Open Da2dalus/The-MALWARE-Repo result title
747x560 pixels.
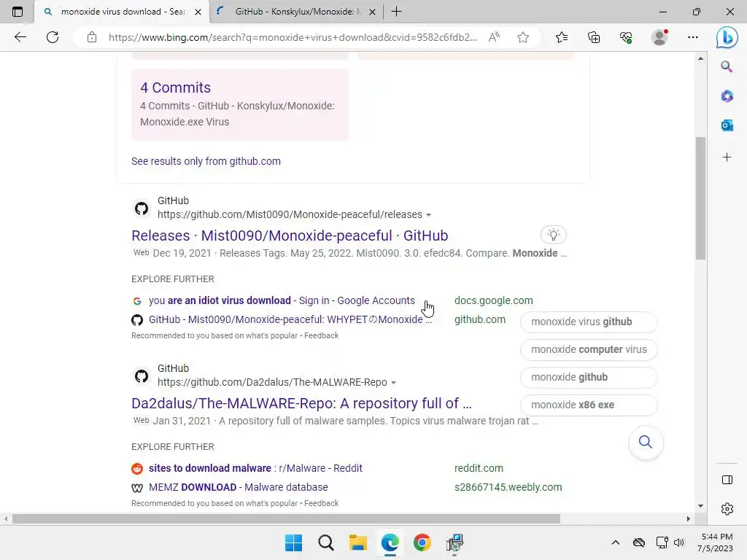301,403
